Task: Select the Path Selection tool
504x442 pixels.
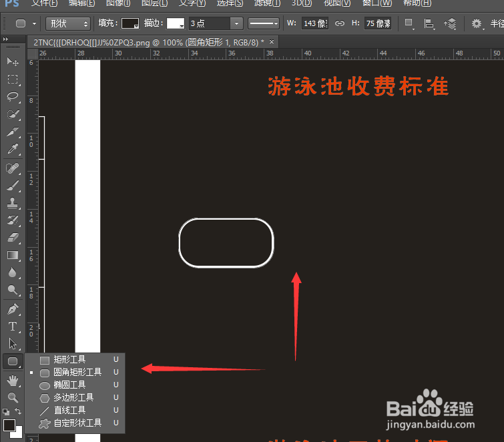Action: [x=13, y=344]
